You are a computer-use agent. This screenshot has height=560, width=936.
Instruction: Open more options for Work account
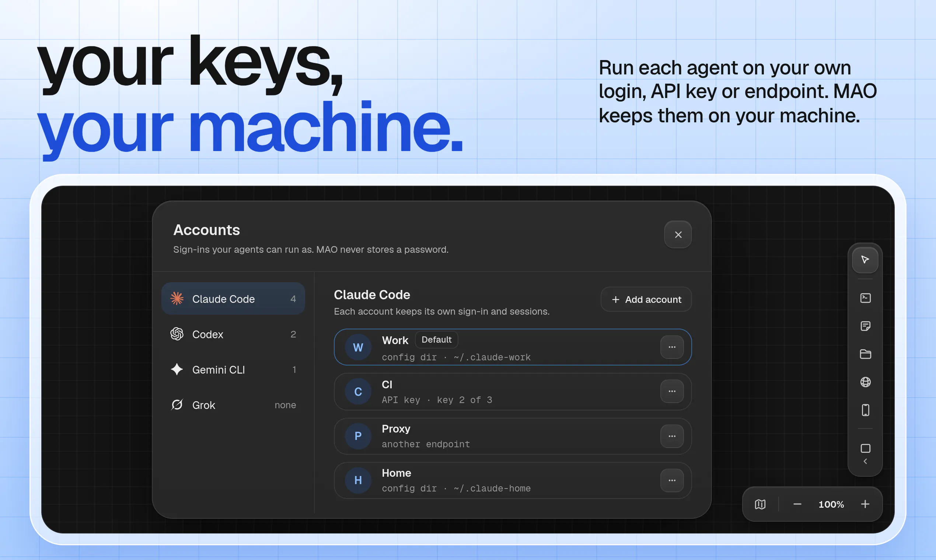point(672,347)
